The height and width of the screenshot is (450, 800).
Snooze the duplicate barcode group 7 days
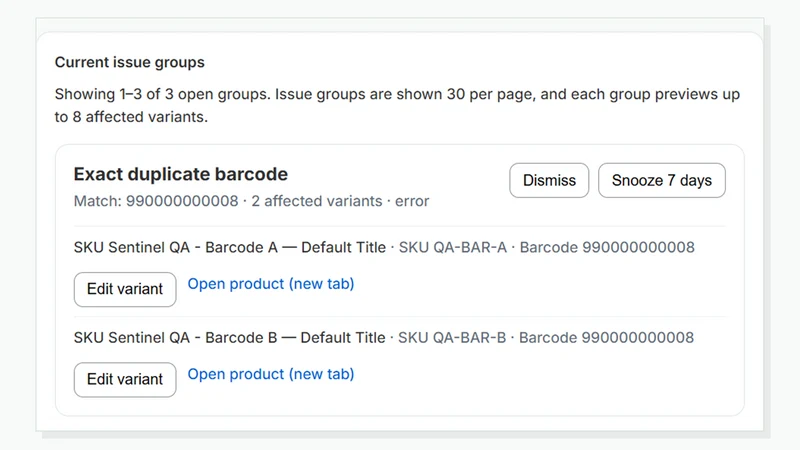pyautogui.click(x=662, y=180)
